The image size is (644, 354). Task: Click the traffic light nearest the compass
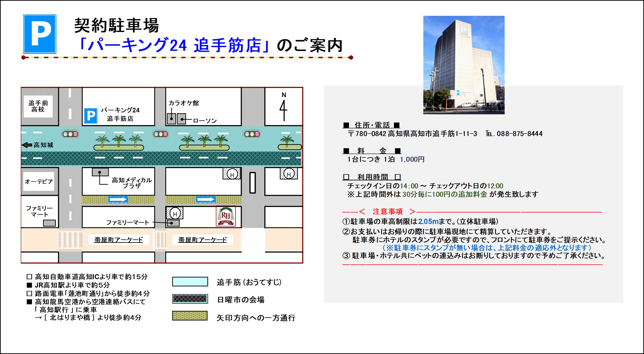point(252,134)
